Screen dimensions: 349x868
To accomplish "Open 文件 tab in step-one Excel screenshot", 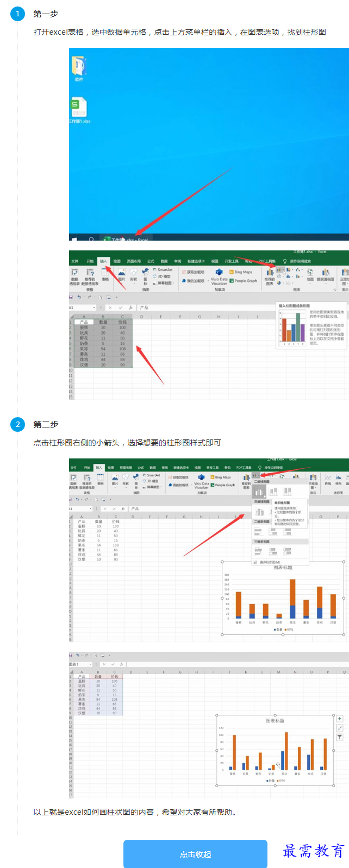I will click(74, 261).
